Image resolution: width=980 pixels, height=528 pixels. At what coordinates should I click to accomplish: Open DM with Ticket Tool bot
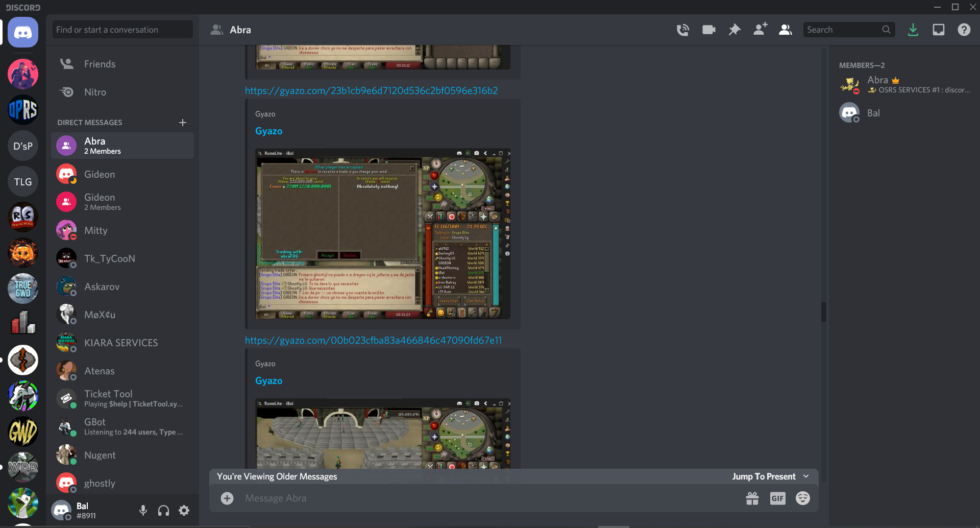122,398
